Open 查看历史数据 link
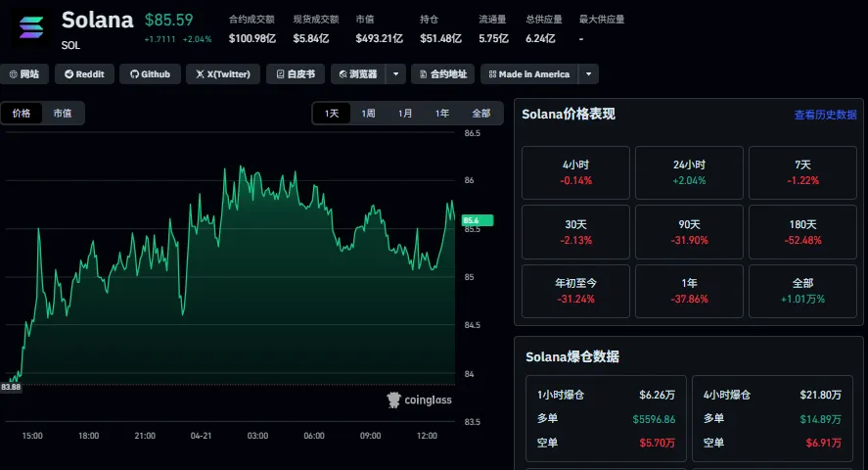This screenshot has width=868, height=470. tap(825, 115)
